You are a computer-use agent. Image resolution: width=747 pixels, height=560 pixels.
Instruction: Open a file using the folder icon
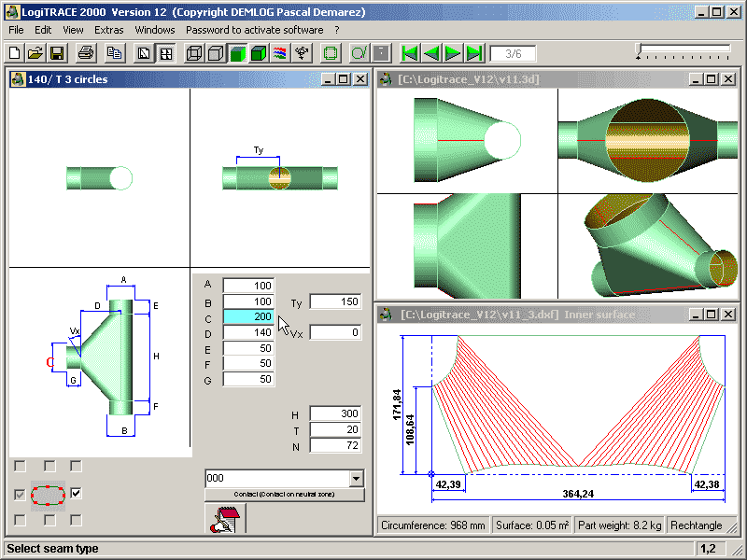pyautogui.click(x=35, y=53)
